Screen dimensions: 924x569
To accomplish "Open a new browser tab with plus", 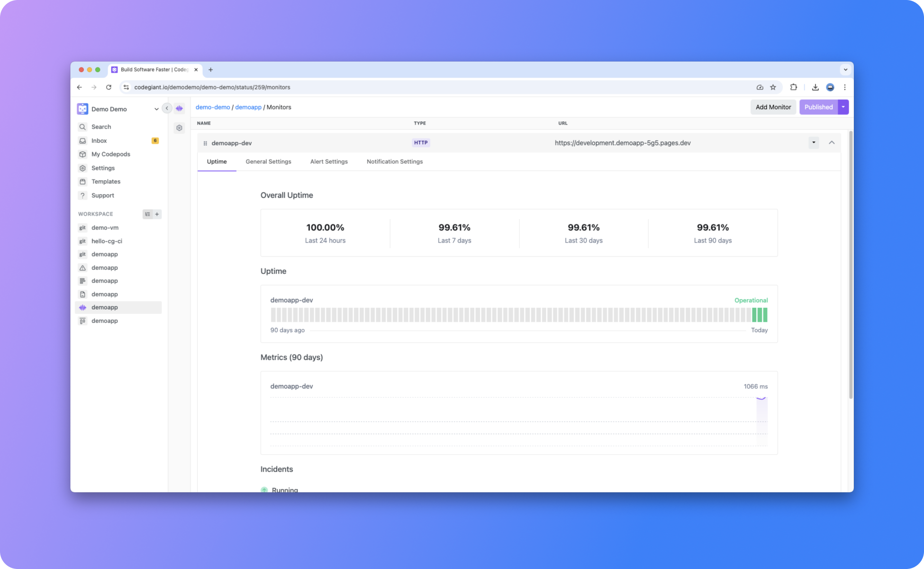I will point(210,70).
